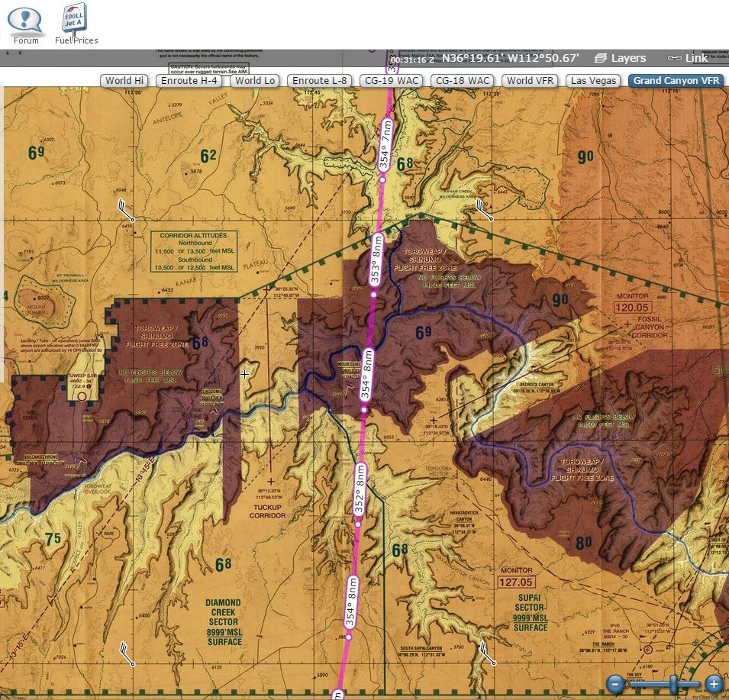Click the Corridor Altitudes info box
Viewport: 729px width, 700px height.
pos(194,251)
